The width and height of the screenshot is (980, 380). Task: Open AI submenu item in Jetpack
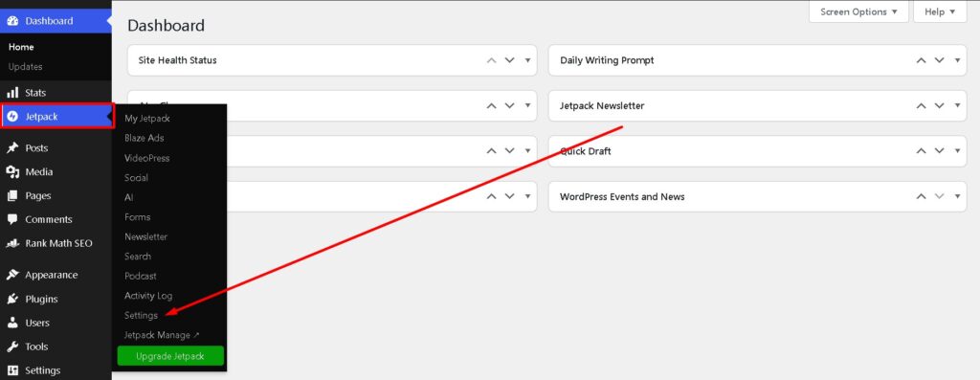[129, 197]
